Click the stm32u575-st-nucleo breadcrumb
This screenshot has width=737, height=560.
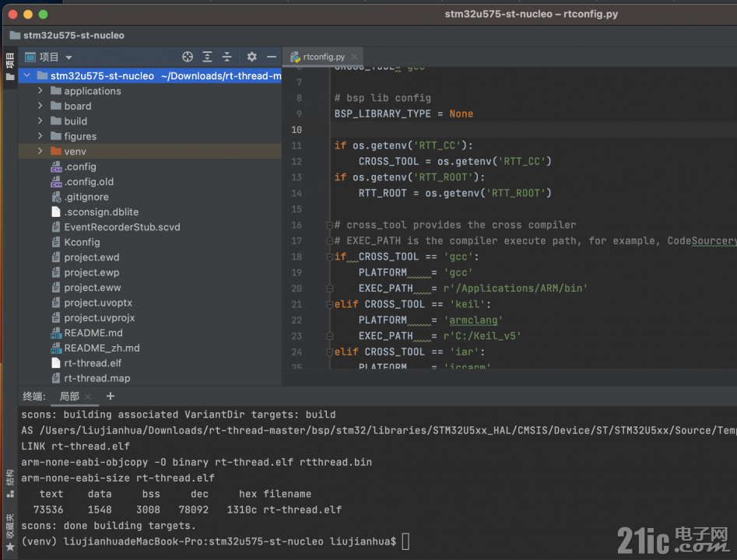[67, 35]
